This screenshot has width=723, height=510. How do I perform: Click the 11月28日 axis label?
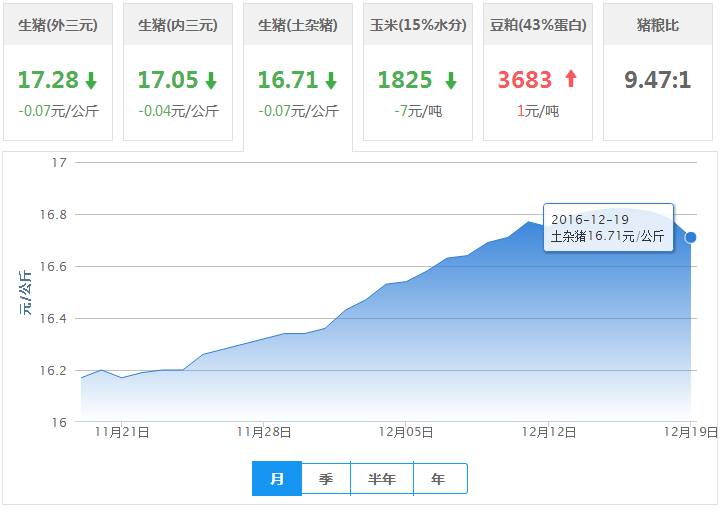[264, 433]
